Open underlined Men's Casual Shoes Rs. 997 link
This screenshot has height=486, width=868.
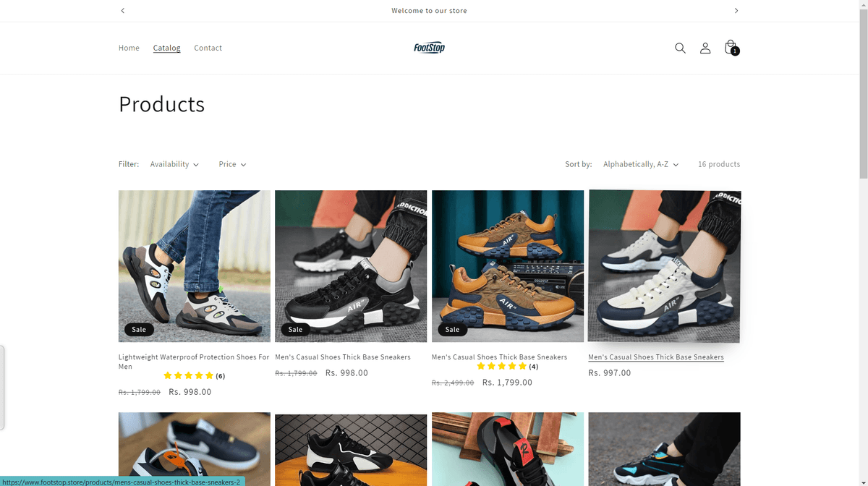[655, 357]
